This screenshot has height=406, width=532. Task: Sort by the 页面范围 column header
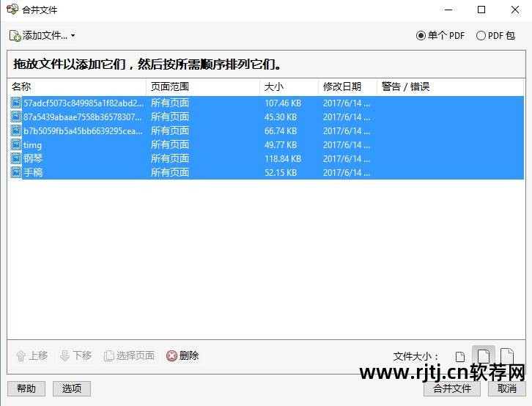[203, 86]
